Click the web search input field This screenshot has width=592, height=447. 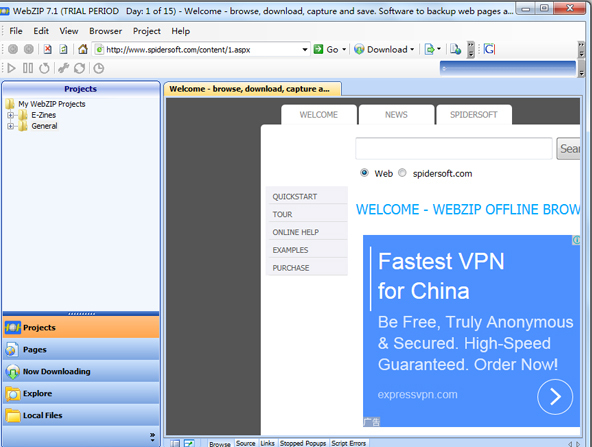coord(454,148)
